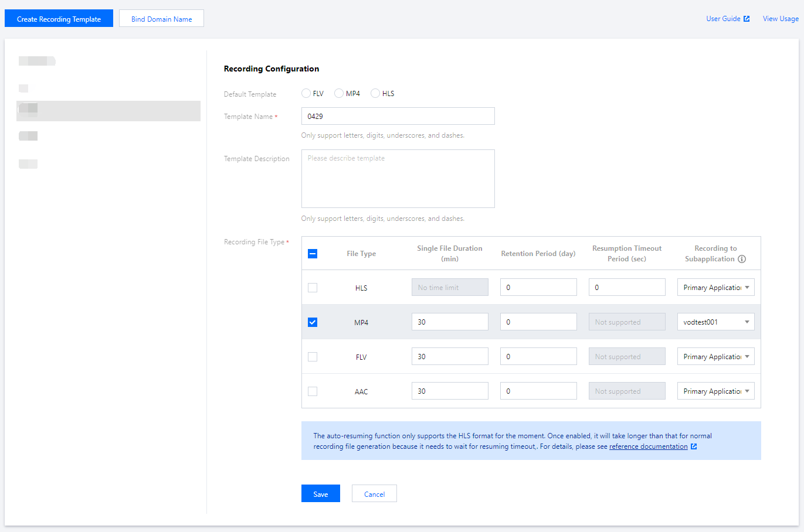Image resolution: width=804 pixels, height=532 pixels.
Task: Click FLV Single File Duration input
Action: tap(450, 356)
